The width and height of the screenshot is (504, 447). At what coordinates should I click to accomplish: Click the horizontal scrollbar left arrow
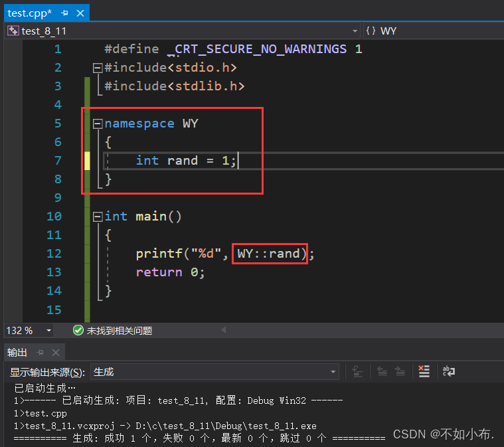(223, 330)
